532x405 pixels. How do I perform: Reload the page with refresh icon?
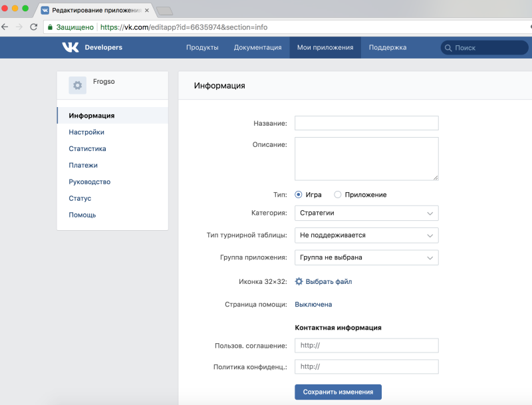34,27
